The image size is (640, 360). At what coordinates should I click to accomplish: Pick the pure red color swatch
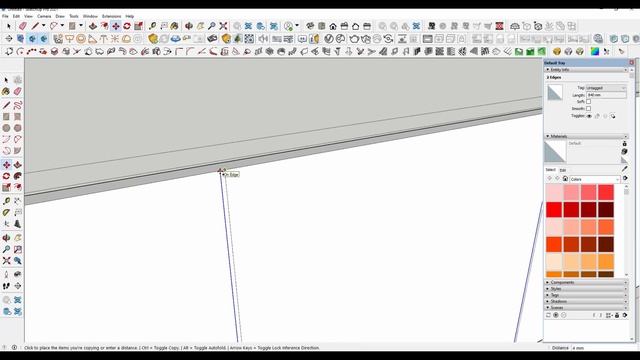[554, 210]
